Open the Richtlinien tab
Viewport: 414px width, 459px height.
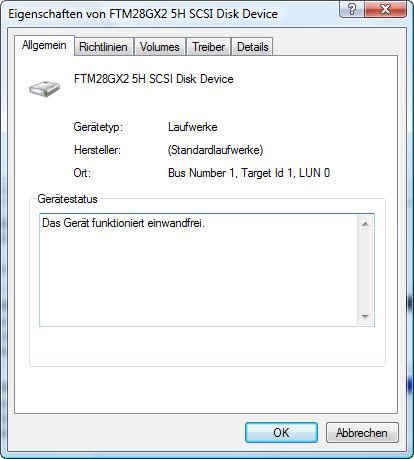click(x=103, y=47)
